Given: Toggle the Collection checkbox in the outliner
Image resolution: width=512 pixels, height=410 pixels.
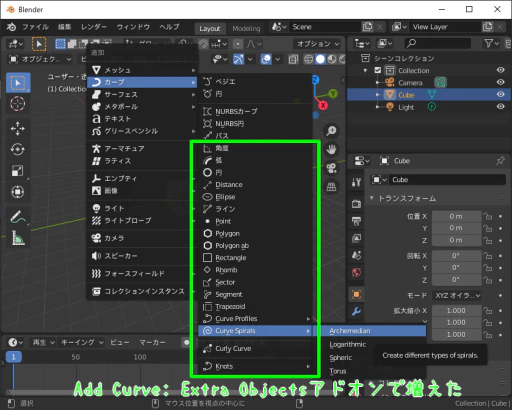Looking at the screenshot, I should (378, 70).
